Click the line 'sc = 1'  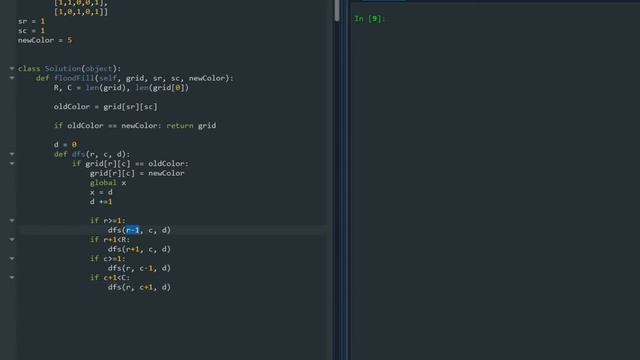[x=31, y=31]
